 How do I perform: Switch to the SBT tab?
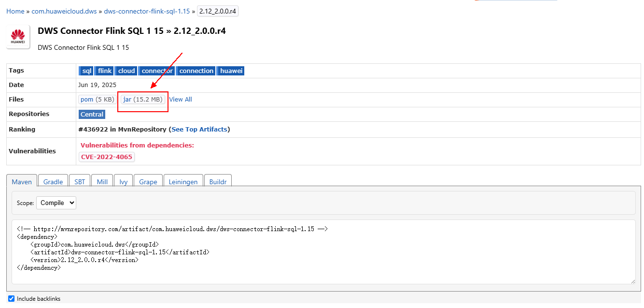80,182
